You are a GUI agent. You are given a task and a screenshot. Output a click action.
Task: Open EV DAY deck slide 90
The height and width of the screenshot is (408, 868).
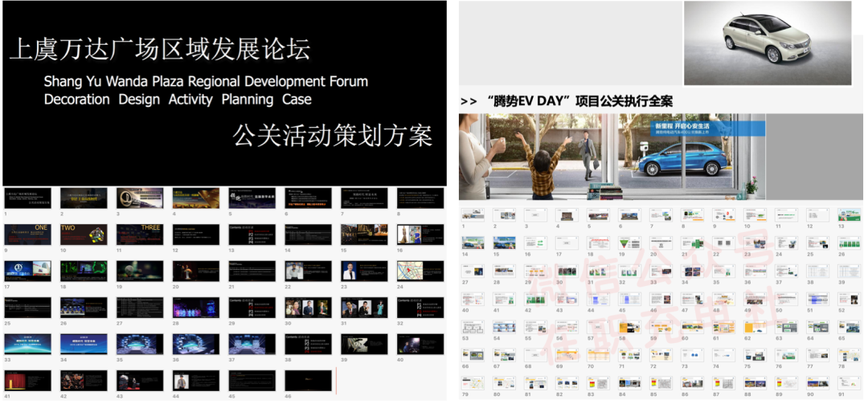817,382
